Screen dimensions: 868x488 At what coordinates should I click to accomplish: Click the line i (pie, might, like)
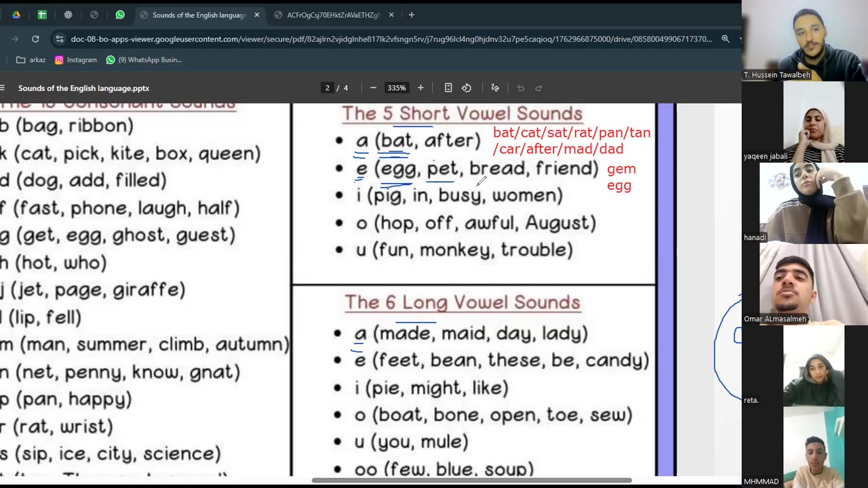(x=431, y=388)
